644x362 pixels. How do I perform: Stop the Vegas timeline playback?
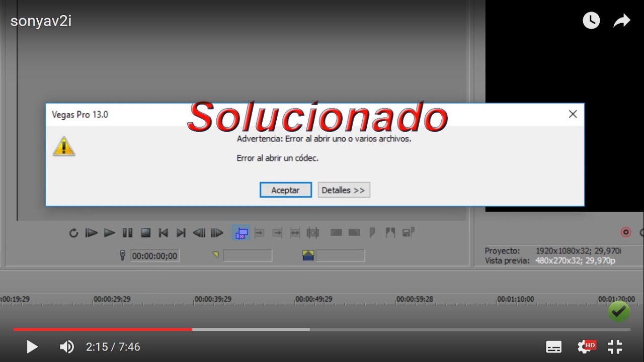145,233
